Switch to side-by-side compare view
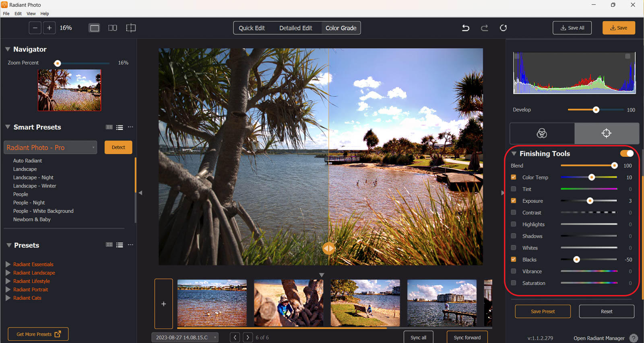 113,28
